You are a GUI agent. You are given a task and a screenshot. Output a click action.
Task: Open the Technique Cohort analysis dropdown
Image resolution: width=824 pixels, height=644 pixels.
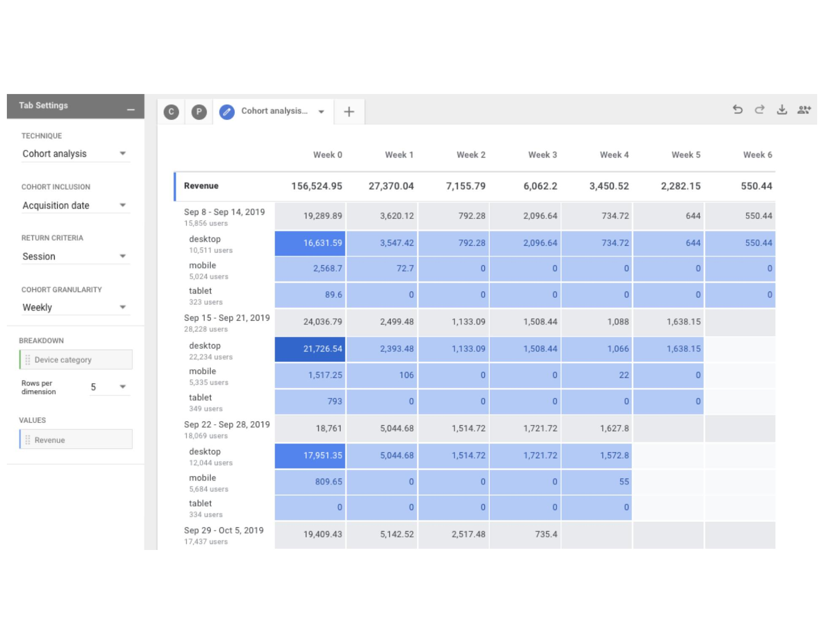pyautogui.click(x=75, y=154)
